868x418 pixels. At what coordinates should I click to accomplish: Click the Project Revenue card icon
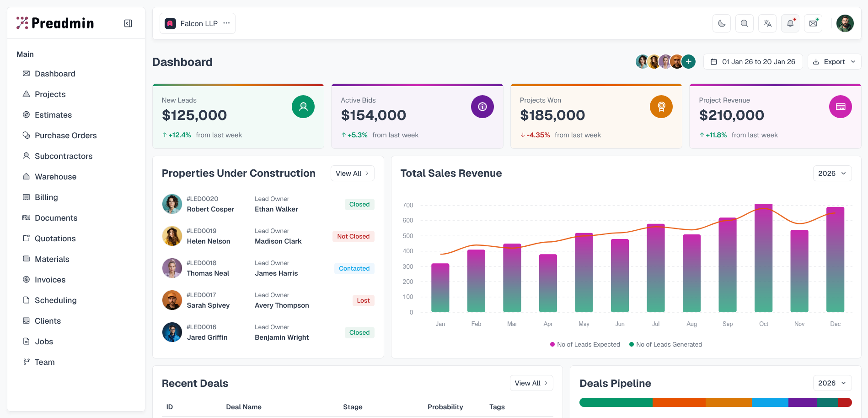841,107
